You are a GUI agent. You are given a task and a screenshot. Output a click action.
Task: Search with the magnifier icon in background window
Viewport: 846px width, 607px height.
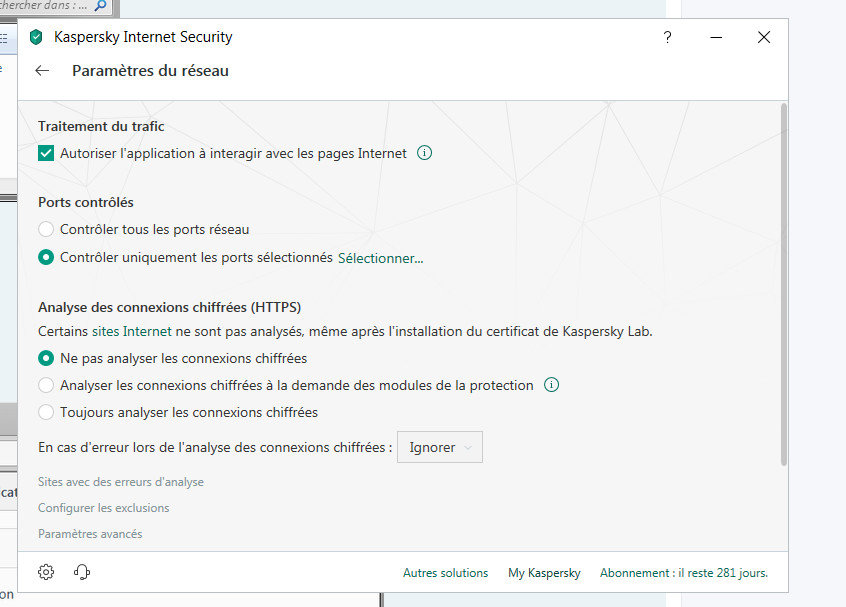(100, 5)
